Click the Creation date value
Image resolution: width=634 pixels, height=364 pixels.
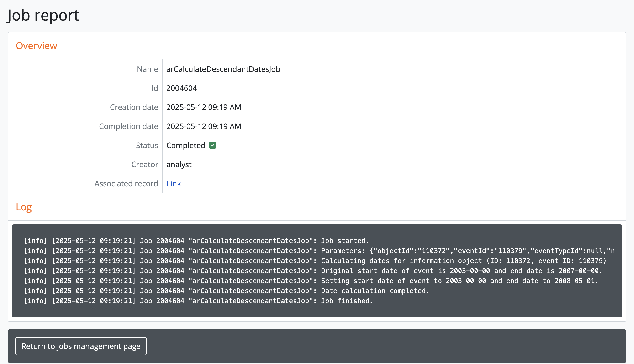tap(204, 107)
